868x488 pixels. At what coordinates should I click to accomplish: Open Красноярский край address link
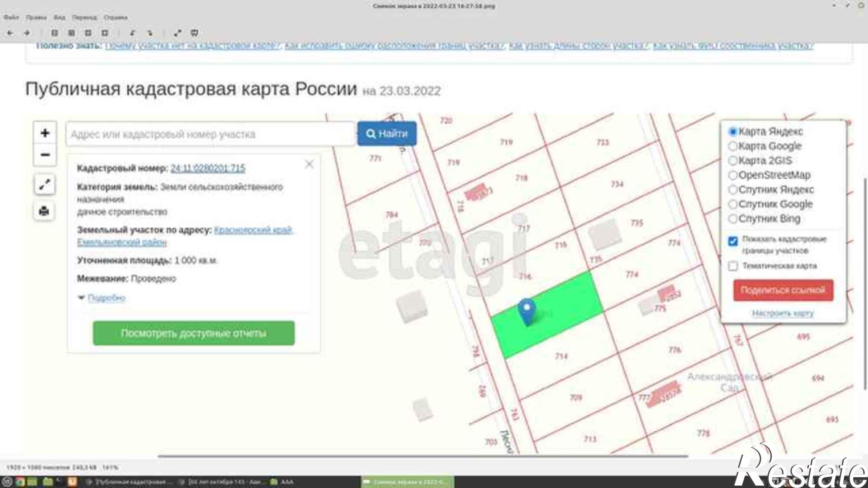[254, 230]
